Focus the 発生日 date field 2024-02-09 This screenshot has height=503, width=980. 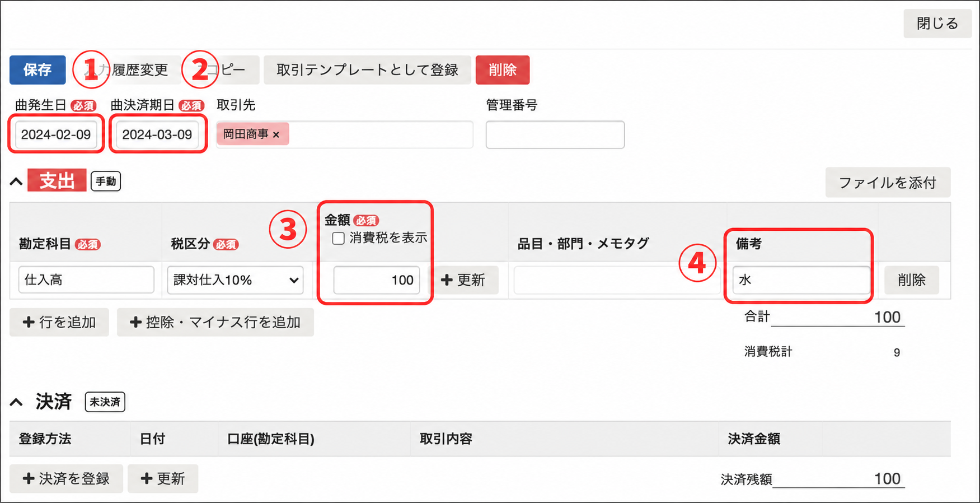[56, 134]
